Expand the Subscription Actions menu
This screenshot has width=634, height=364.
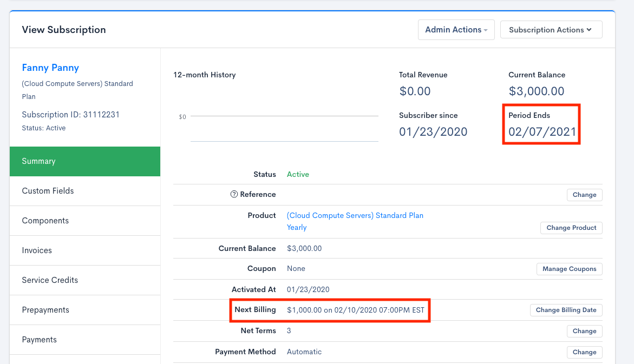tap(551, 30)
